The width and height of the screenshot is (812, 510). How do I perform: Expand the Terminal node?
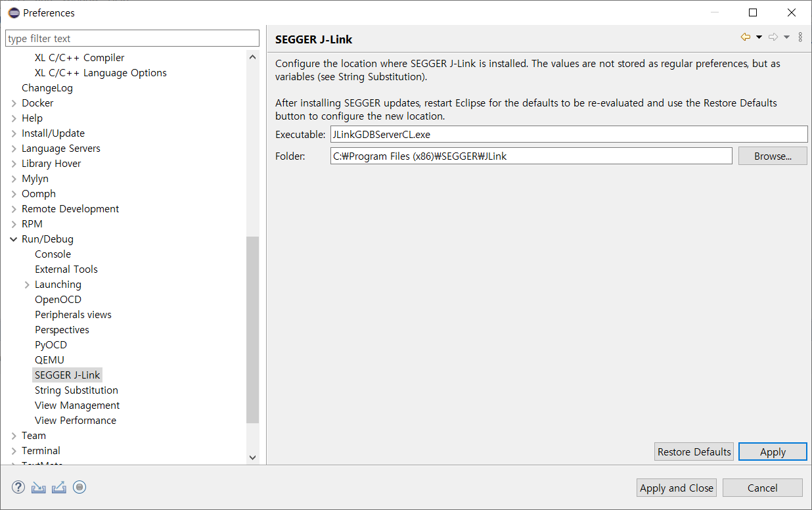14,451
